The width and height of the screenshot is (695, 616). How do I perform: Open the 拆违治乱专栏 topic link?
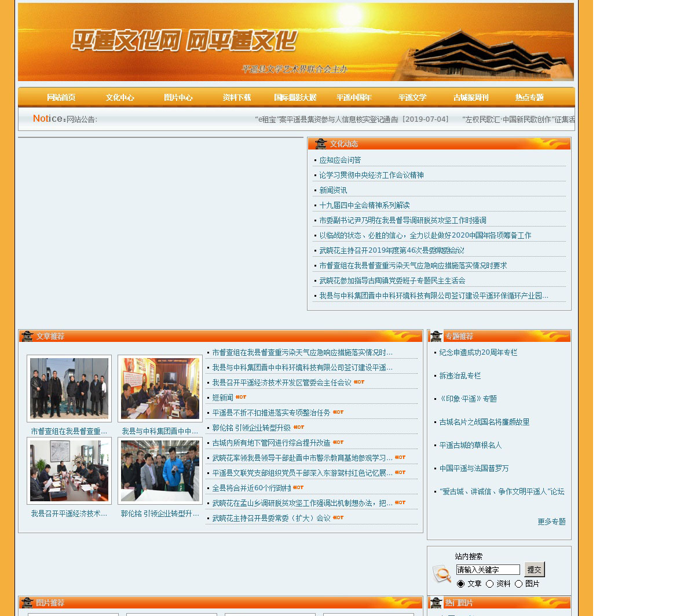[460, 376]
